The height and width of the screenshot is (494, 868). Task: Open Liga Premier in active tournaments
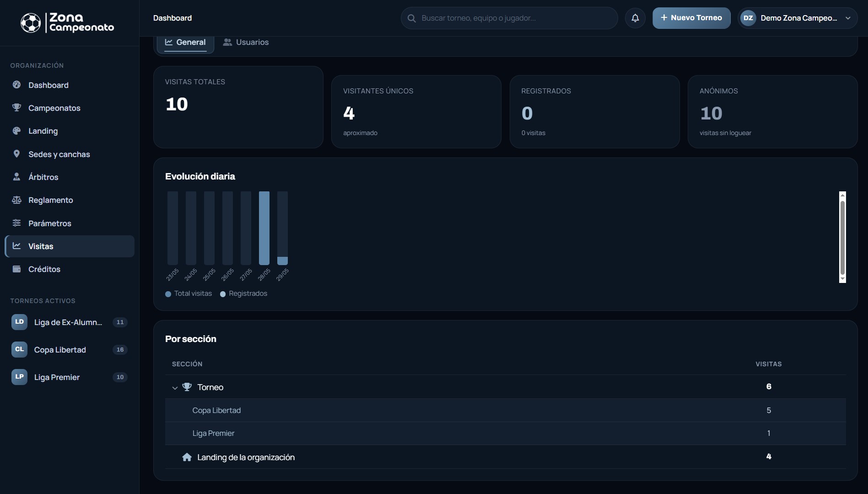click(x=70, y=377)
